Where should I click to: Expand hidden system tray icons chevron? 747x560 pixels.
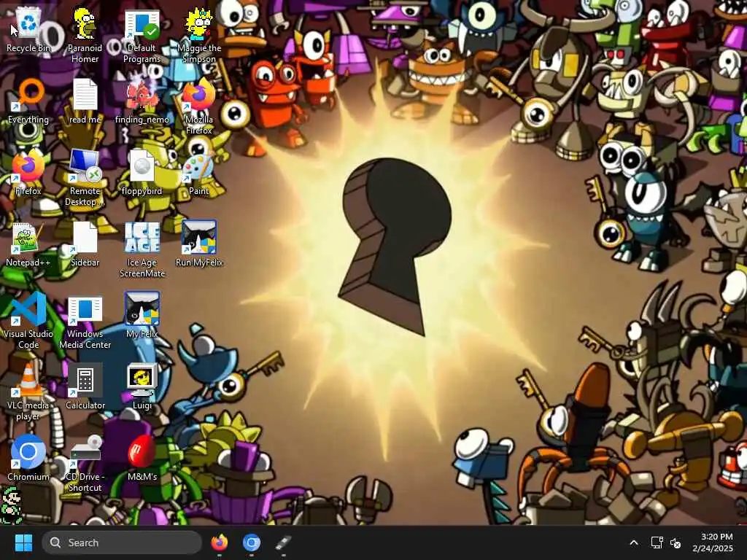click(x=634, y=542)
